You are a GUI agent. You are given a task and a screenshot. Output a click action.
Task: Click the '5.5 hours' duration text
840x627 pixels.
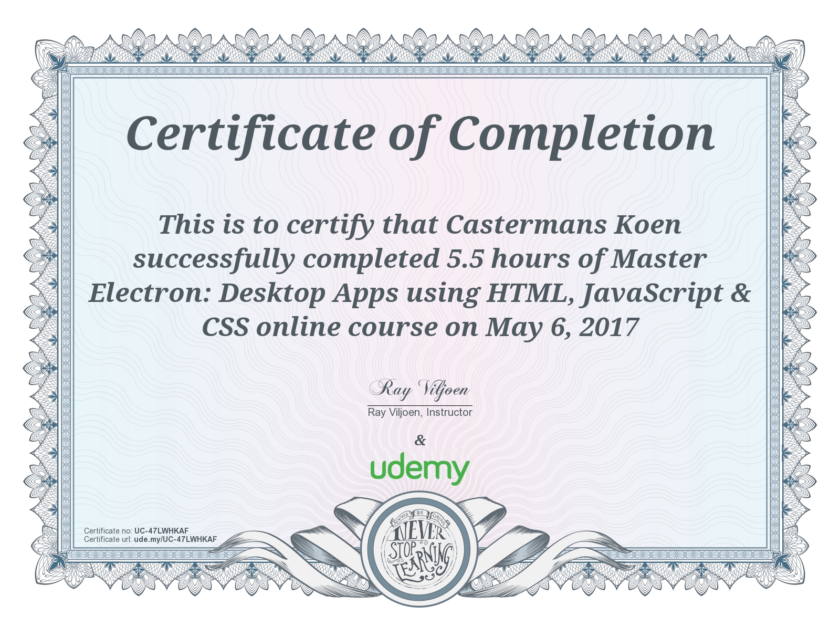pyautogui.click(x=508, y=259)
